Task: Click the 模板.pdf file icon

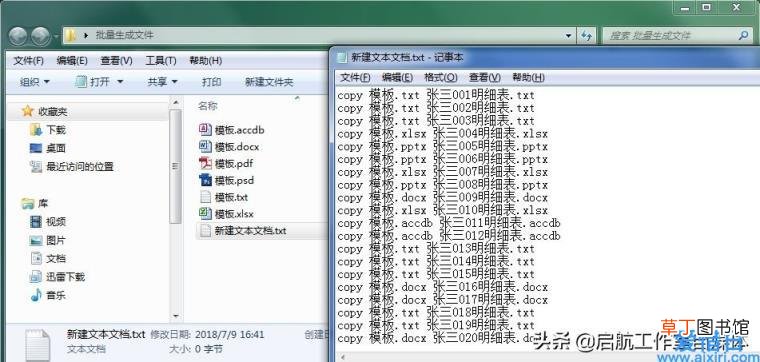Action: (x=205, y=163)
